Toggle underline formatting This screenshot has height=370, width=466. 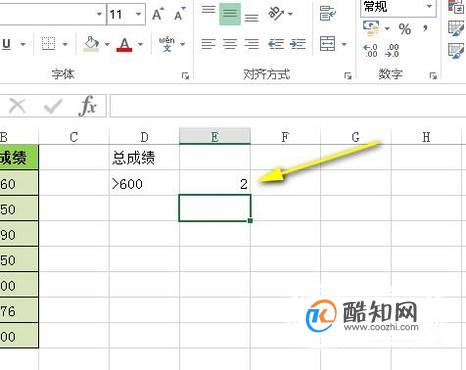coord(6,44)
